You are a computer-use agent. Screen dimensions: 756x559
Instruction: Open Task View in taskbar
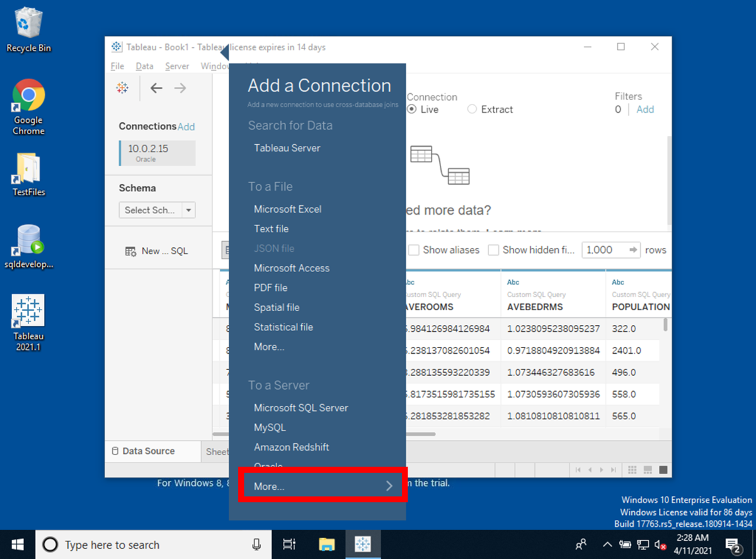pyautogui.click(x=289, y=545)
